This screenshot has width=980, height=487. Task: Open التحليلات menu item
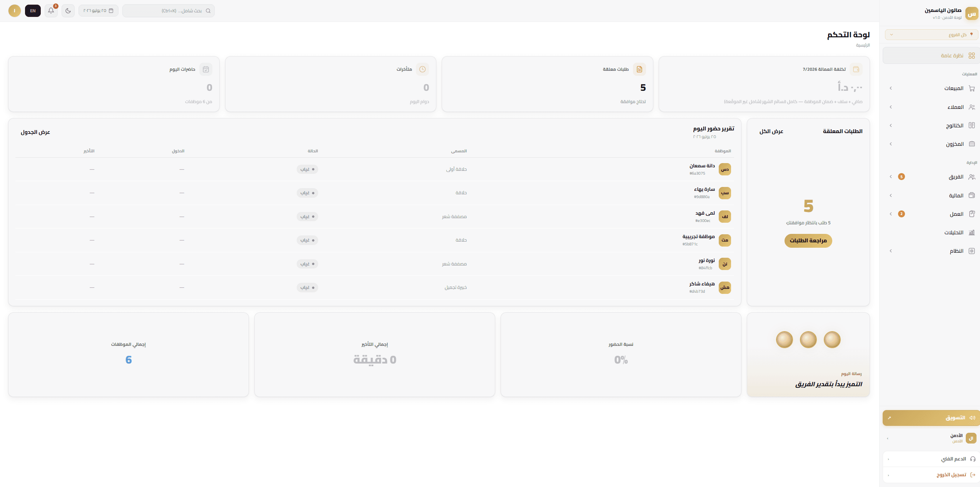tap(931, 232)
